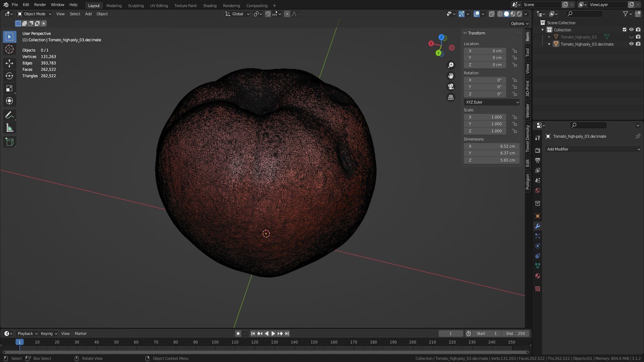
Task: Open viewport Options dropdown
Action: pos(519,23)
